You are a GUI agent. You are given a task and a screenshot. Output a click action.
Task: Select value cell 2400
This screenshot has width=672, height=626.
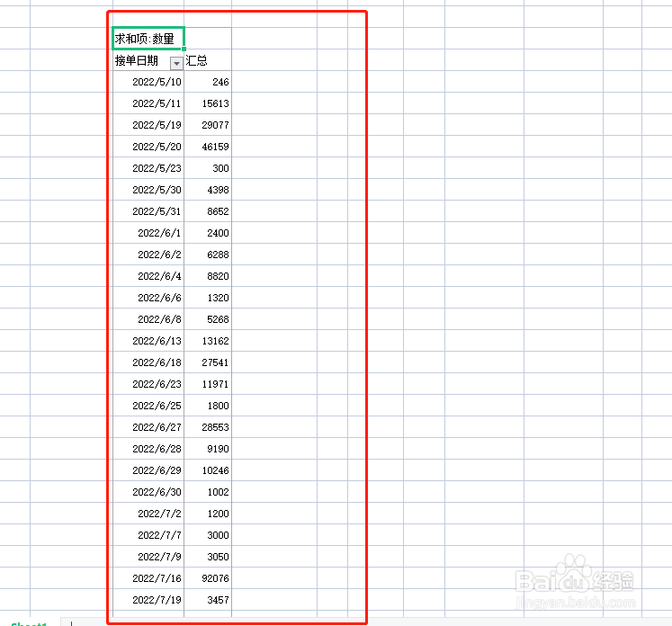[x=208, y=233]
